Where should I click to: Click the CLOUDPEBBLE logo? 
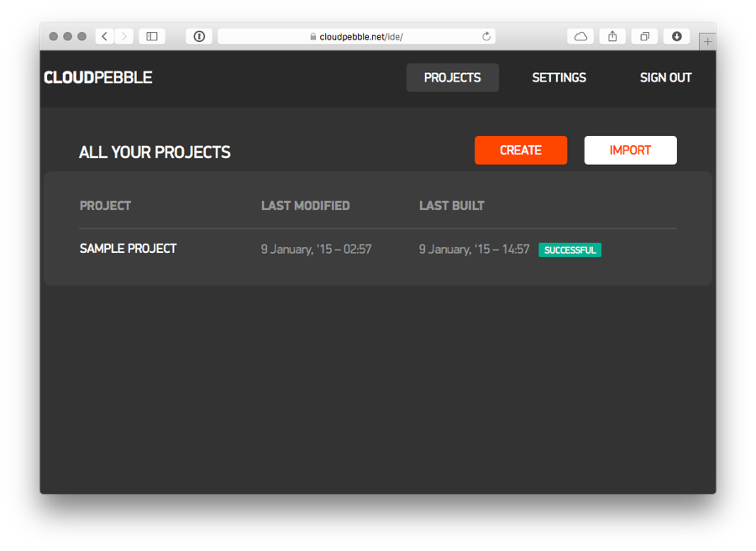tap(98, 77)
